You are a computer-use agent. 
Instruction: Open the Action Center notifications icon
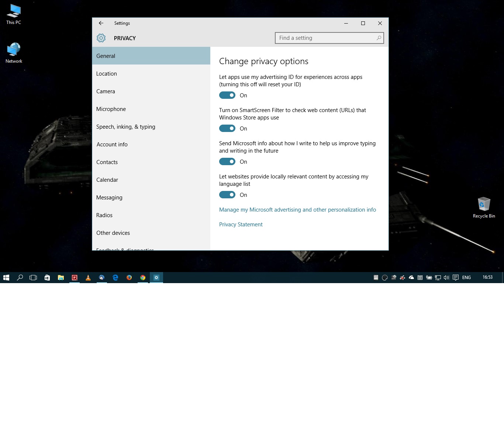(456, 278)
